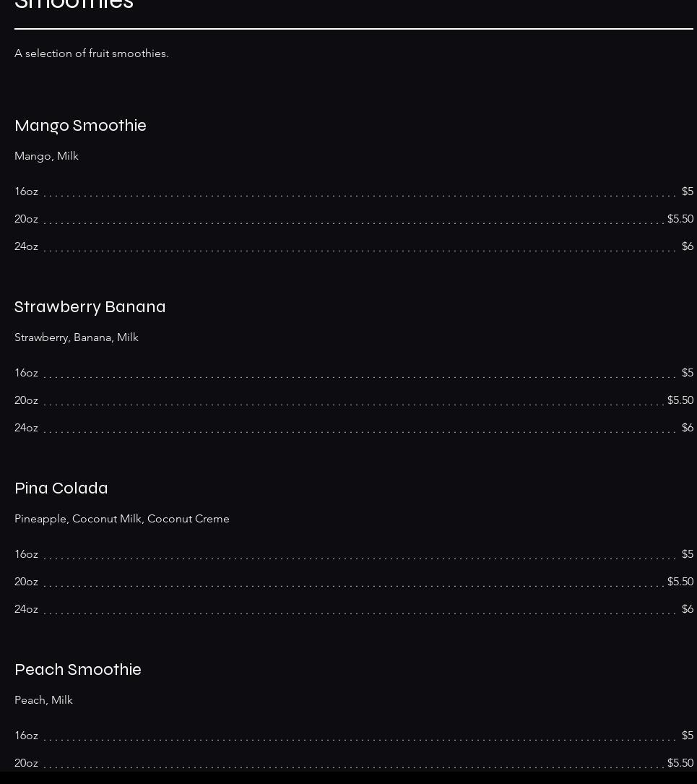Choose the 16oz Strawberry Banana option
697x784 pixels.
26,373
